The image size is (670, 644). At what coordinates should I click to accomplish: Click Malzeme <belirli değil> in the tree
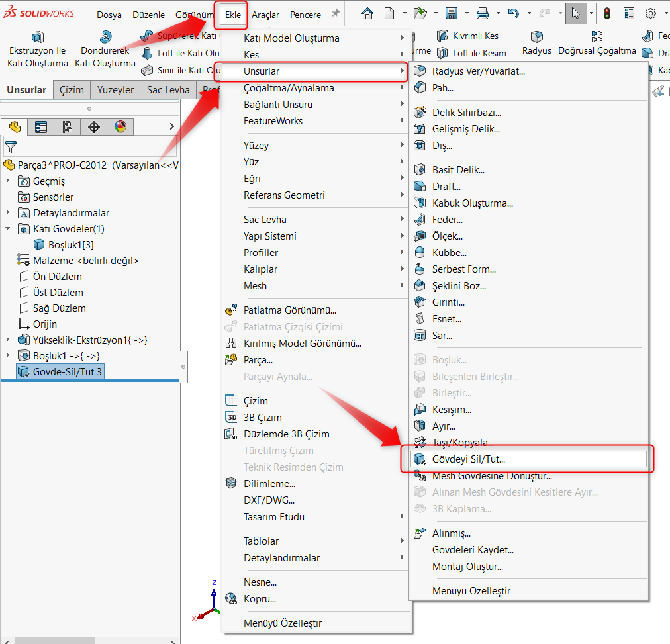78,261
